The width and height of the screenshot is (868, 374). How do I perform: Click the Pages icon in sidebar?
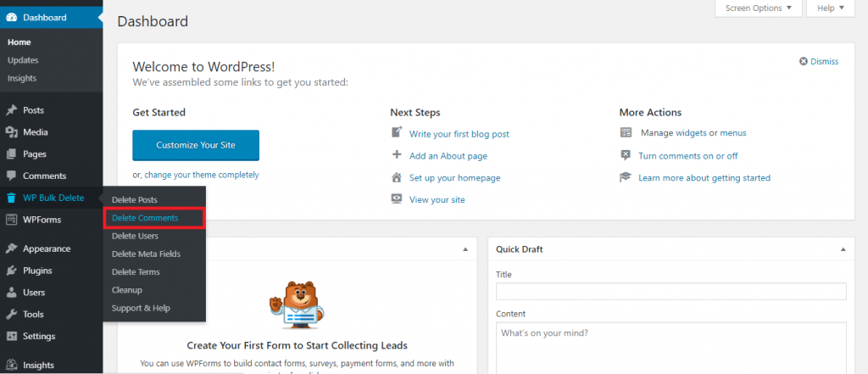click(x=11, y=154)
